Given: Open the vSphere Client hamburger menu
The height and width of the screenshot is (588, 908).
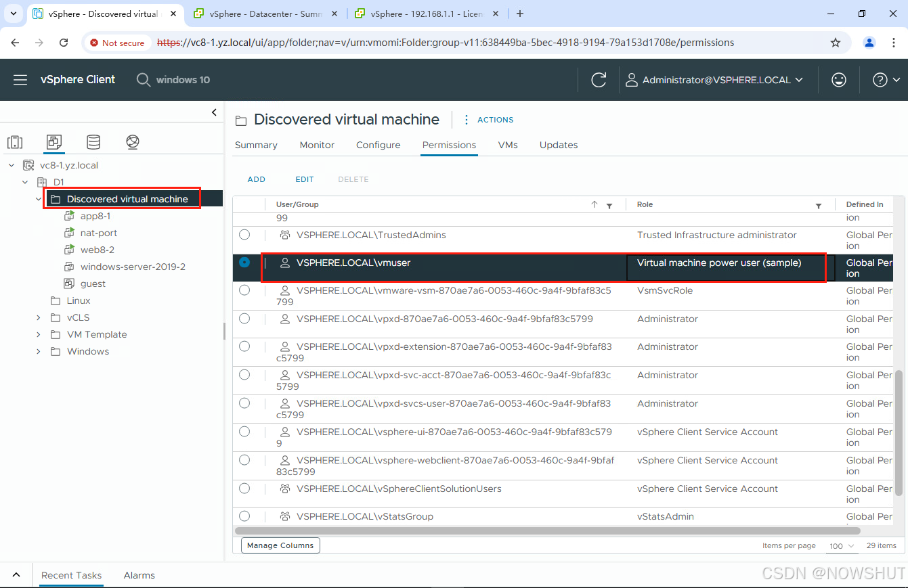Looking at the screenshot, I should (x=20, y=80).
